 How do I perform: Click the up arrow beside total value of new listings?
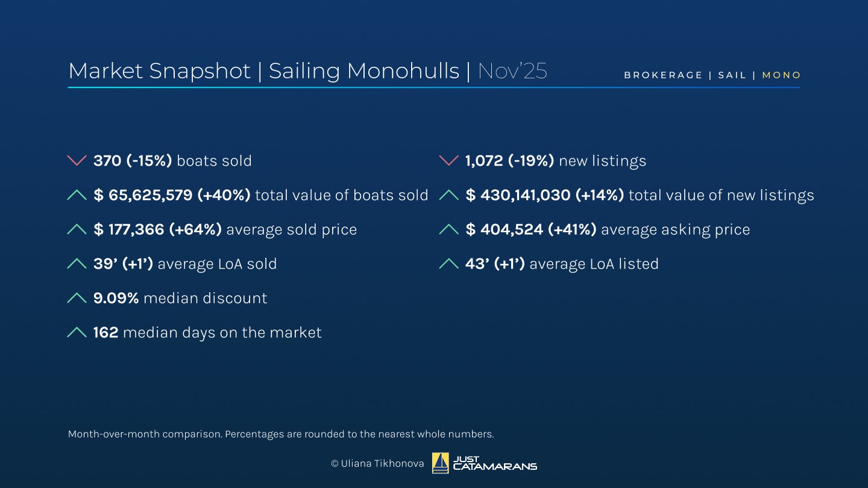(x=449, y=195)
